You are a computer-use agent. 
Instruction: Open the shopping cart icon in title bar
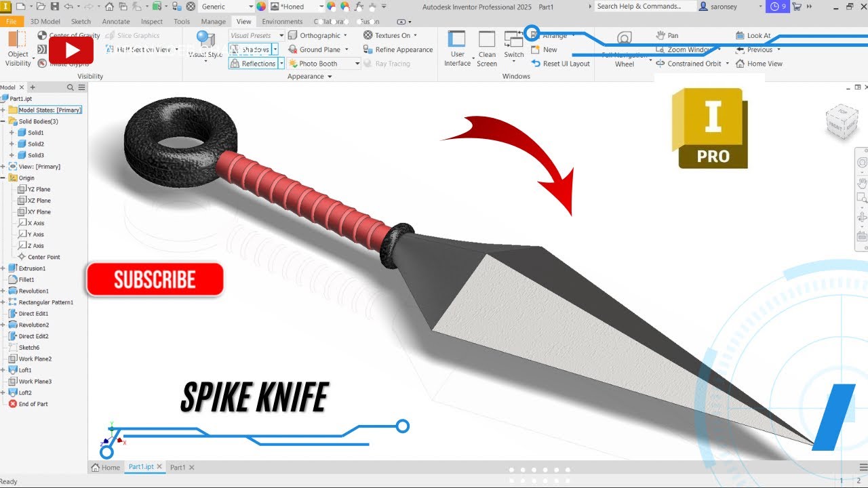coord(797,6)
